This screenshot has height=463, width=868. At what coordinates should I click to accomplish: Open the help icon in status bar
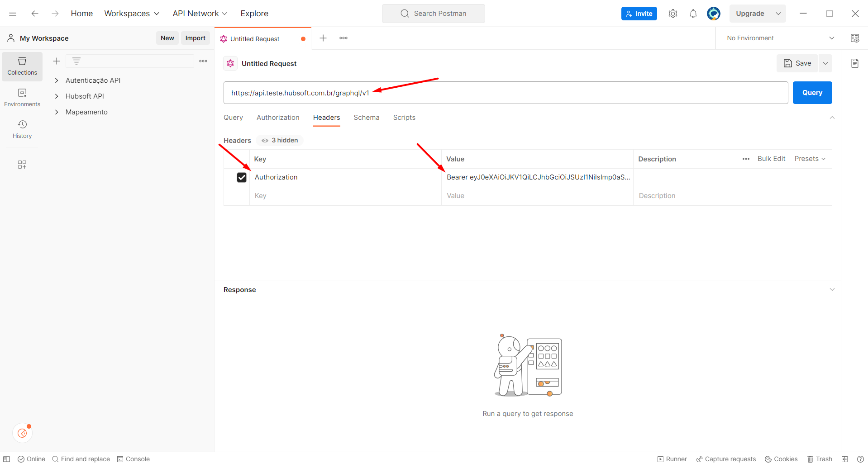[x=860, y=459]
